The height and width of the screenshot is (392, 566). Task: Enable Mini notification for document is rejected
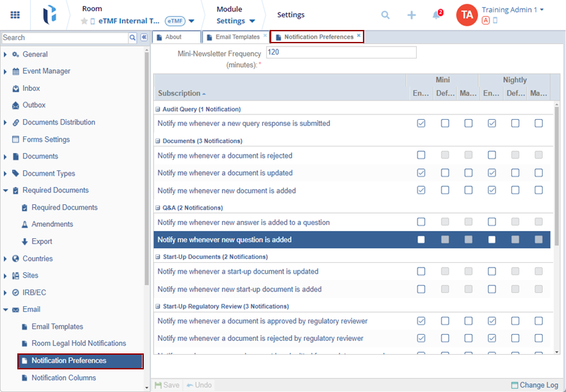[x=421, y=155]
